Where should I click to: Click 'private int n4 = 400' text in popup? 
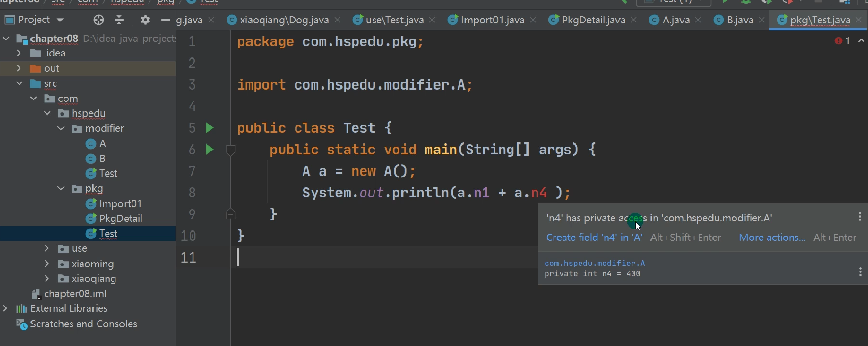coord(593,274)
